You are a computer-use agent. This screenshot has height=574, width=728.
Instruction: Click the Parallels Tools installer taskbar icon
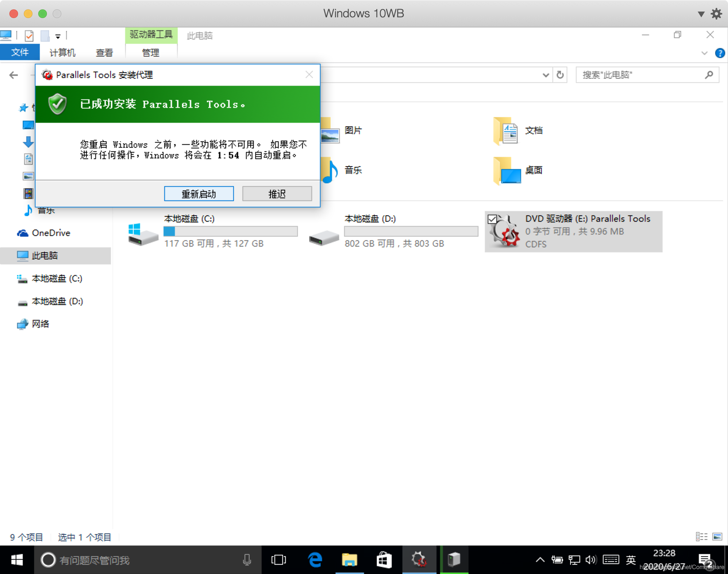pos(419,560)
